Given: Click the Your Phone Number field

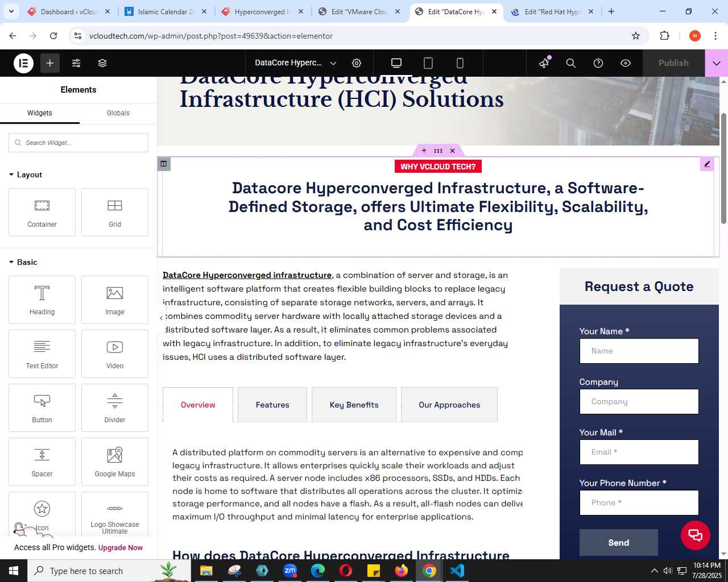Looking at the screenshot, I should coord(639,503).
